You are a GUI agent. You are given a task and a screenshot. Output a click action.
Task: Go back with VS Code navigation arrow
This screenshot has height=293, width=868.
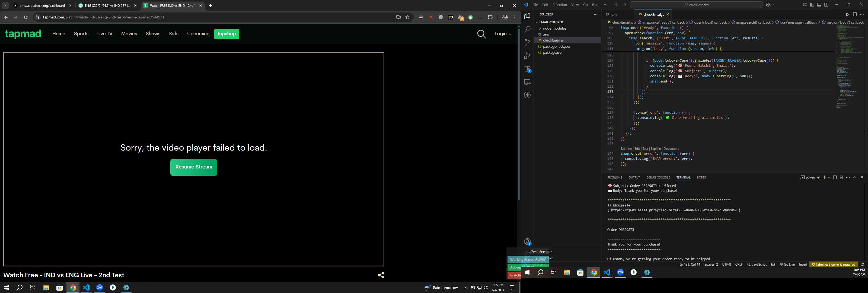pos(617,5)
